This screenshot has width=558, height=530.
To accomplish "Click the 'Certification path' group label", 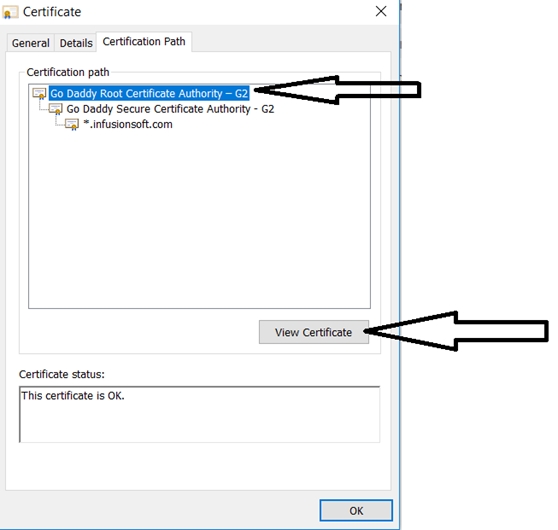I will point(68,72).
